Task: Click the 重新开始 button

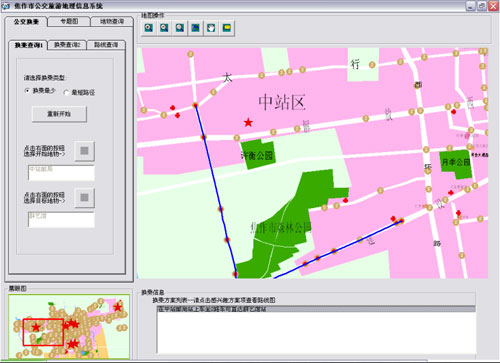Action: (x=59, y=114)
